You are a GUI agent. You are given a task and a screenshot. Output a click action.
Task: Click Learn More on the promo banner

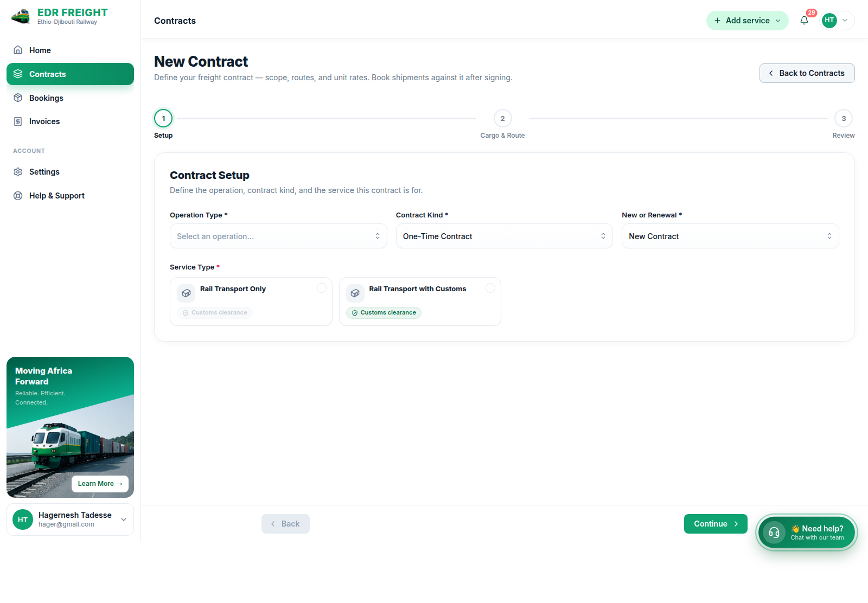[100, 484]
